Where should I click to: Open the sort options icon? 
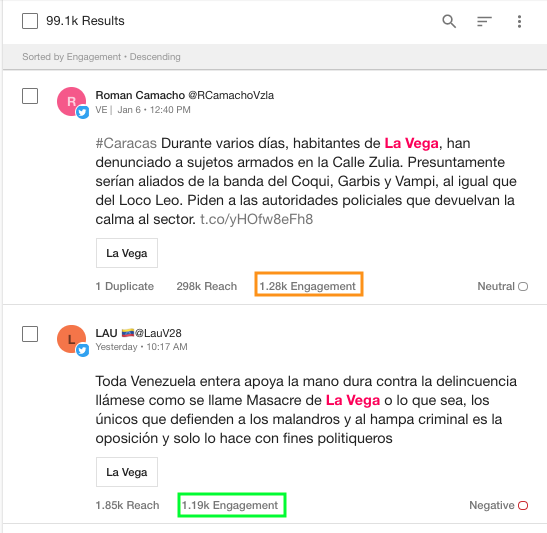(484, 21)
